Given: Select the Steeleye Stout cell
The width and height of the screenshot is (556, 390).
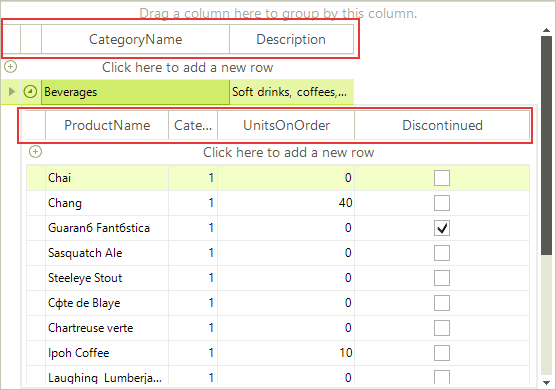Looking at the screenshot, I should tap(107, 278).
